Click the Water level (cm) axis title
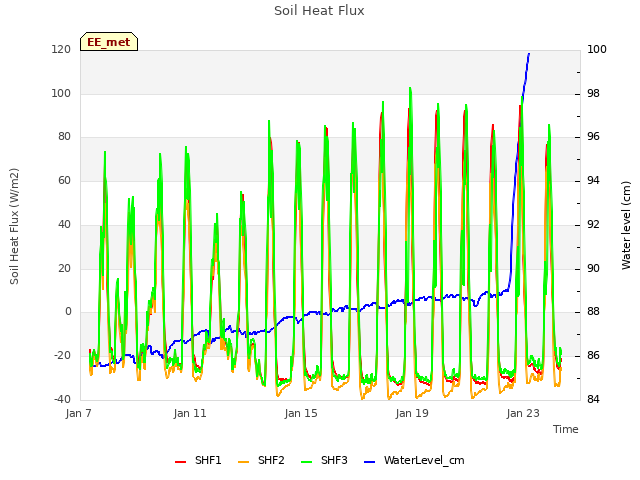The height and width of the screenshot is (480, 640). tap(626, 225)
